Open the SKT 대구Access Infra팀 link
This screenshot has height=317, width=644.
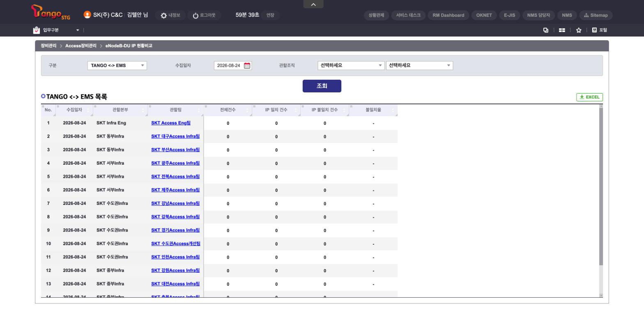pos(175,136)
